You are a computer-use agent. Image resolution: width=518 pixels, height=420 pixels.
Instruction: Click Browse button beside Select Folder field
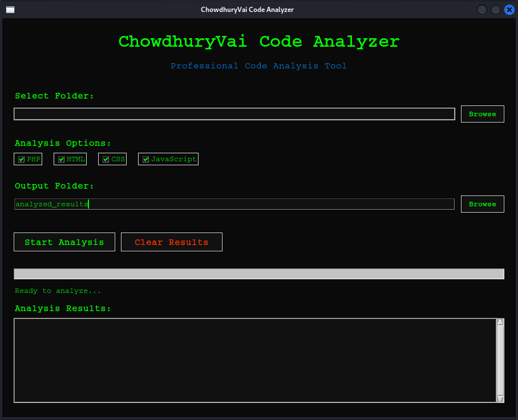[x=482, y=114]
